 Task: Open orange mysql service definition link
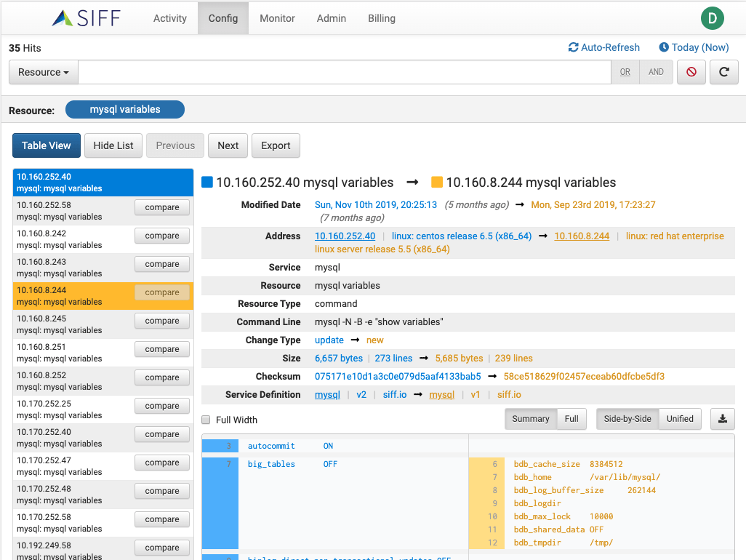tap(441, 394)
